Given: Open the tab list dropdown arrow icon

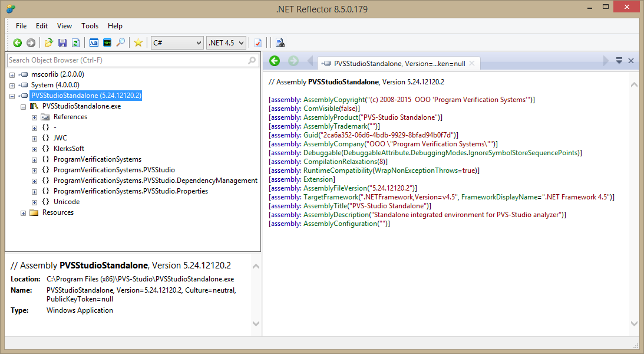Looking at the screenshot, I should point(619,61).
